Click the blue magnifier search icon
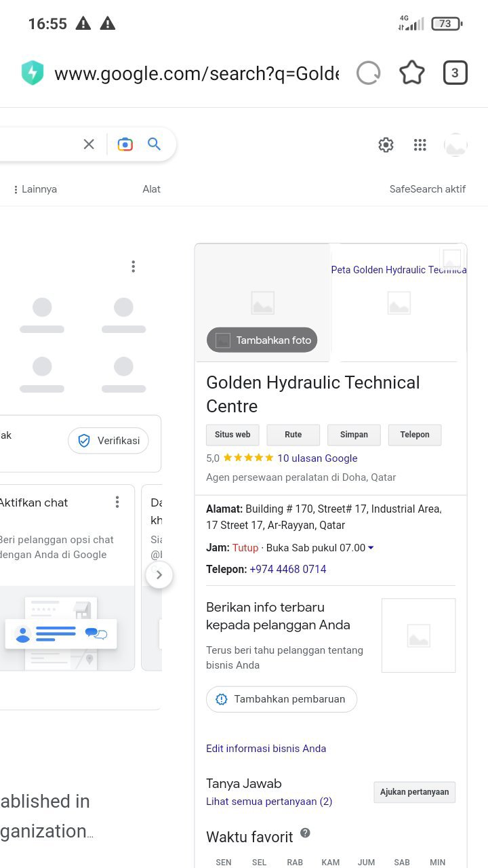488x868 pixels. point(155,144)
